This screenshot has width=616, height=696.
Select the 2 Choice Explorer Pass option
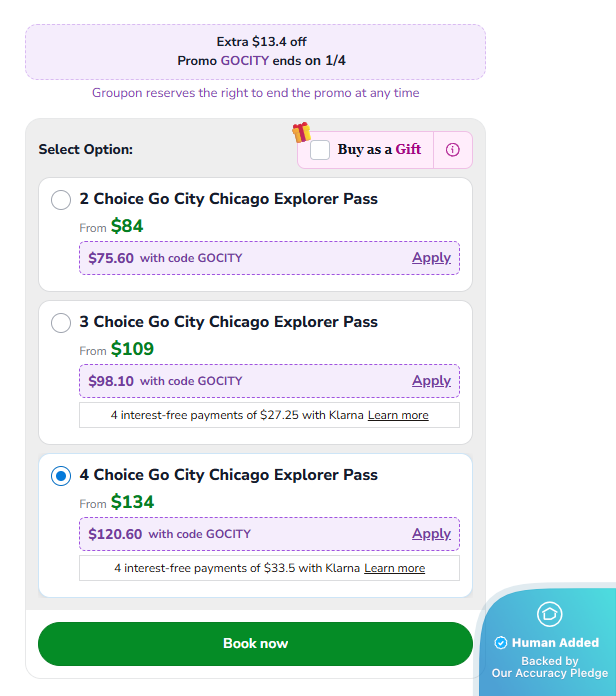coord(61,200)
